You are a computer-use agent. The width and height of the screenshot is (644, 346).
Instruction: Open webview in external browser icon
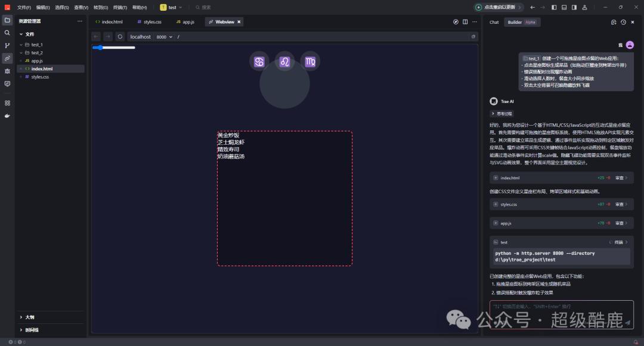click(x=474, y=36)
